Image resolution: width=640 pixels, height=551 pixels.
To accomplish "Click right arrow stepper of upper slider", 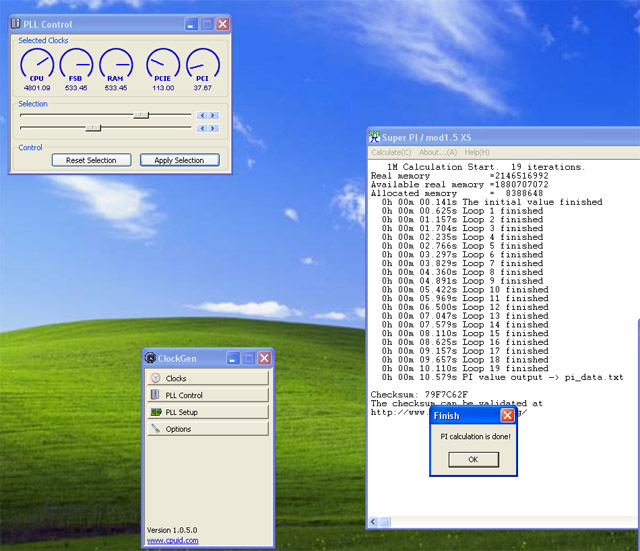I will (213, 115).
